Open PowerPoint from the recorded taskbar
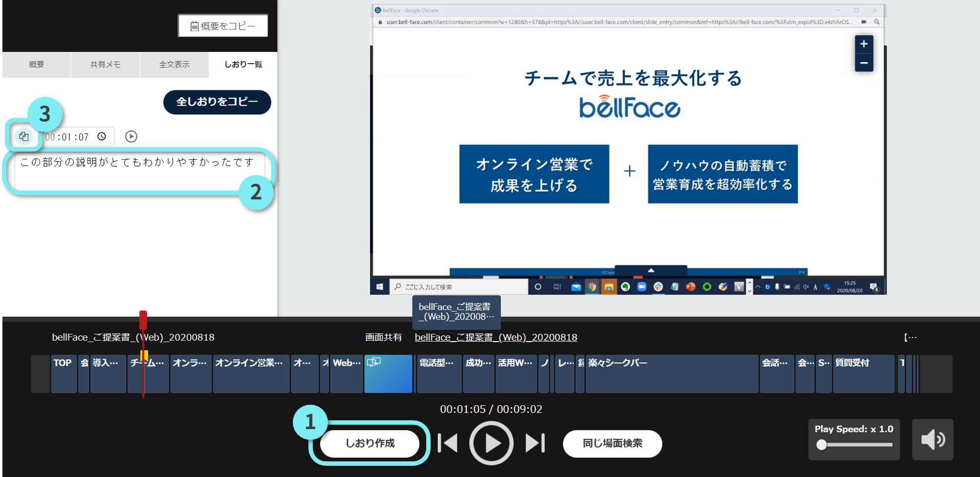The height and width of the screenshot is (477, 980). [x=691, y=287]
